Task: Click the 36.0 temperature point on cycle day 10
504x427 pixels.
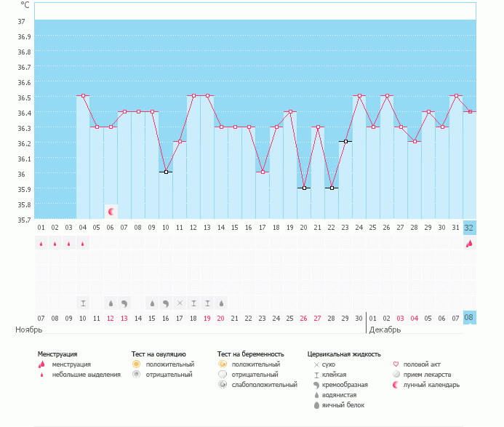Action: tap(166, 172)
